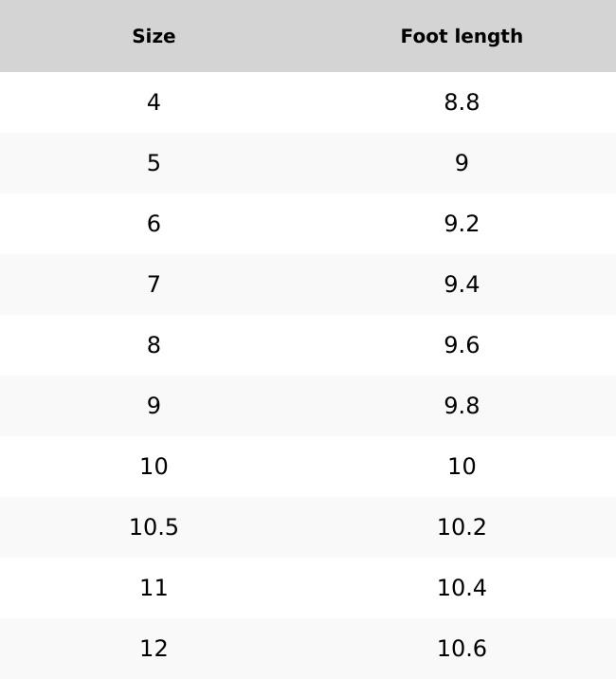The image size is (616, 679).
Task: Select the 10.5 size cell
Action: [154, 527]
